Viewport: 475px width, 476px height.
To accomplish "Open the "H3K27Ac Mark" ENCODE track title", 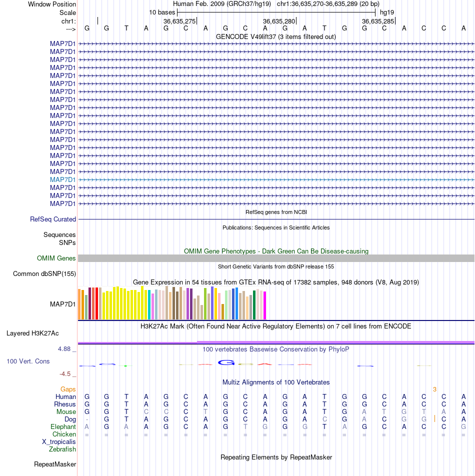I will (275, 326).
